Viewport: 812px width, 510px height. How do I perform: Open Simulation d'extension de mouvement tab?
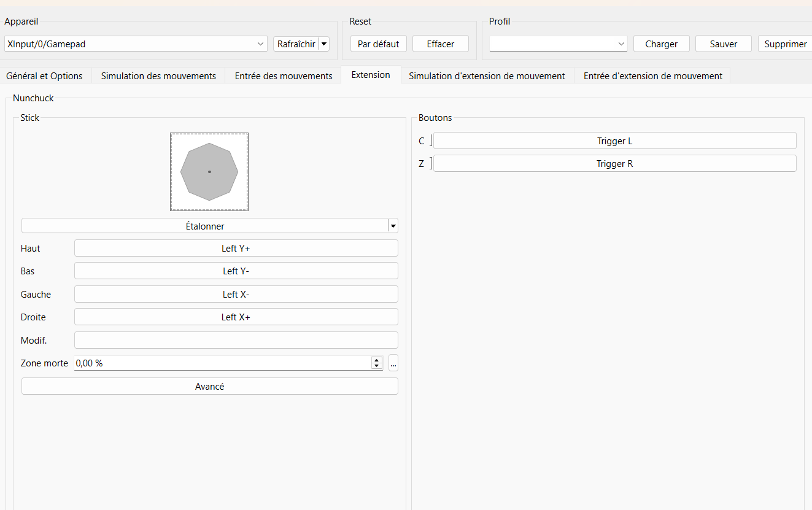pos(487,76)
